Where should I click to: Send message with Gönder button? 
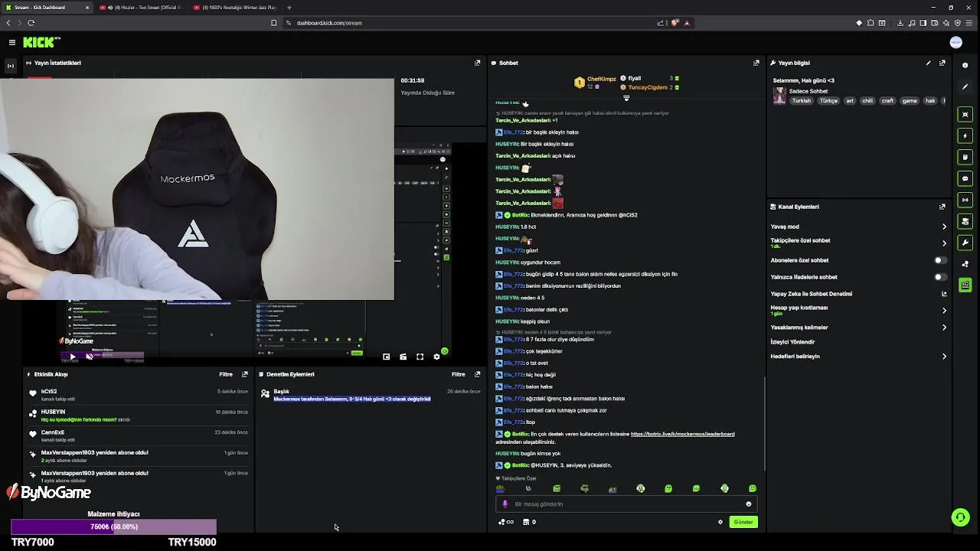(743, 522)
